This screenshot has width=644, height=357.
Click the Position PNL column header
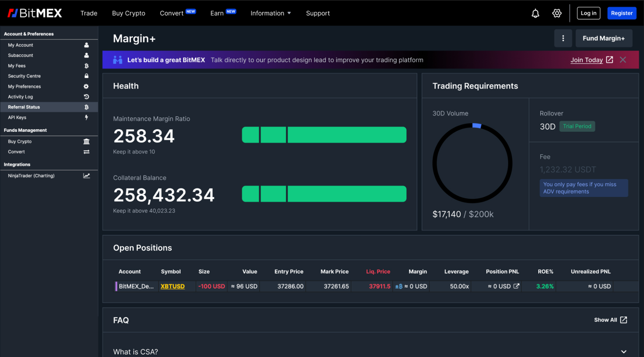tap(502, 272)
